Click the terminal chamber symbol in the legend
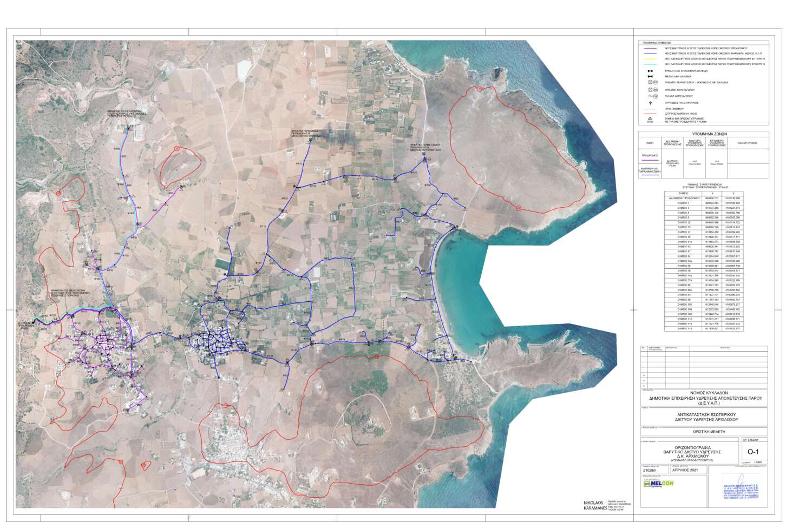 tap(651, 82)
